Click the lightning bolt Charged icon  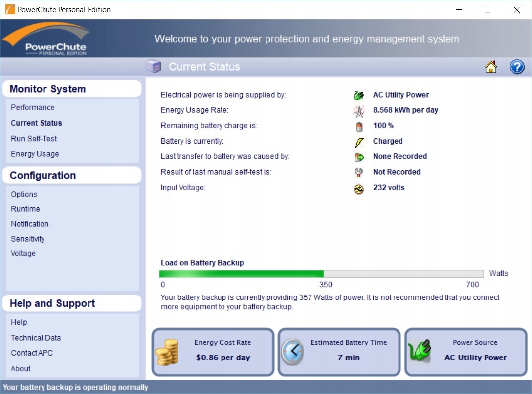point(359,142)
